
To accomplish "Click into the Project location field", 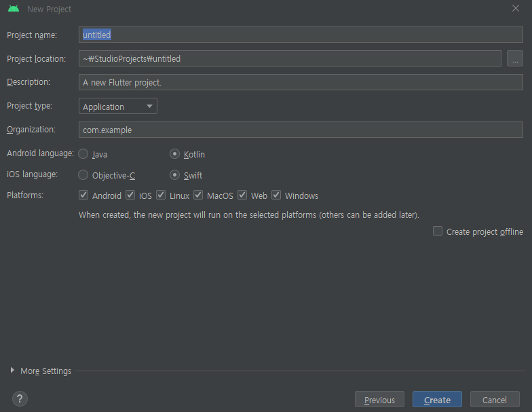I will pyautogui.click(x=290, y=58).
